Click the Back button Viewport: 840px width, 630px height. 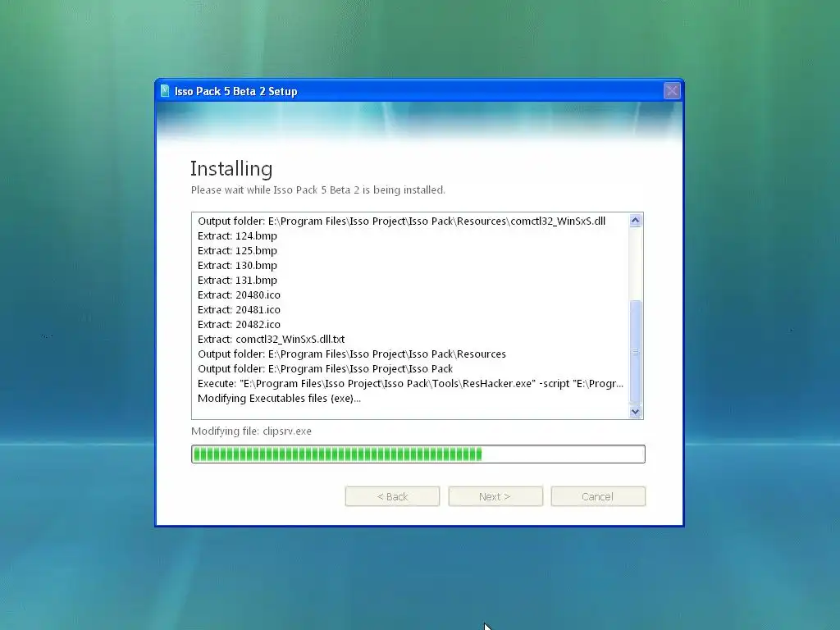(392, 496)
